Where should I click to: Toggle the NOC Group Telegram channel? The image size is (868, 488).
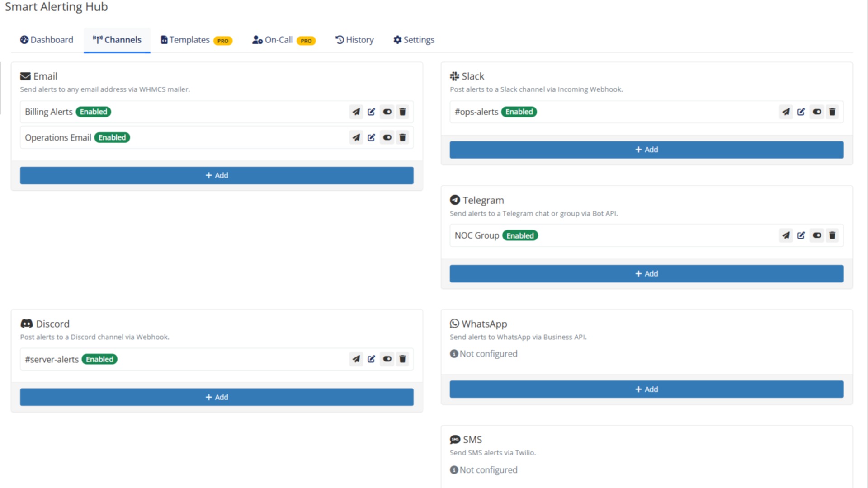816,235
